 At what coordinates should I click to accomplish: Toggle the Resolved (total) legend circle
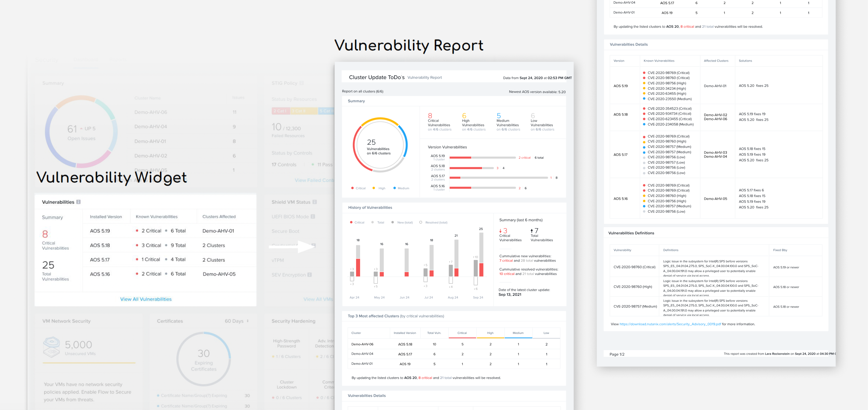point(421,222)
